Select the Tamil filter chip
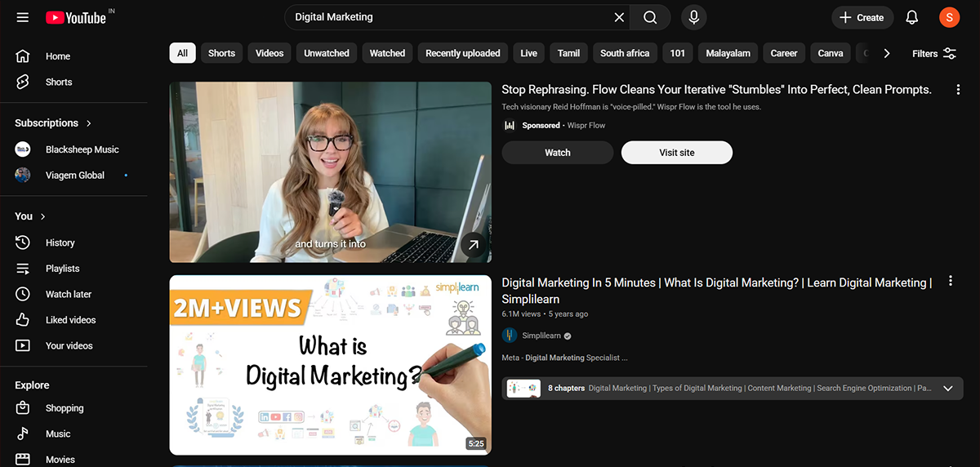This screenshot has height=467, width=980. pos(568,53)
